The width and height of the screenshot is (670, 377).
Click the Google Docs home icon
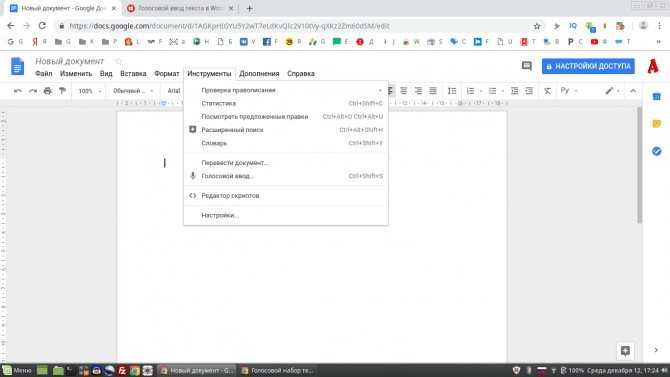[17, 66]
